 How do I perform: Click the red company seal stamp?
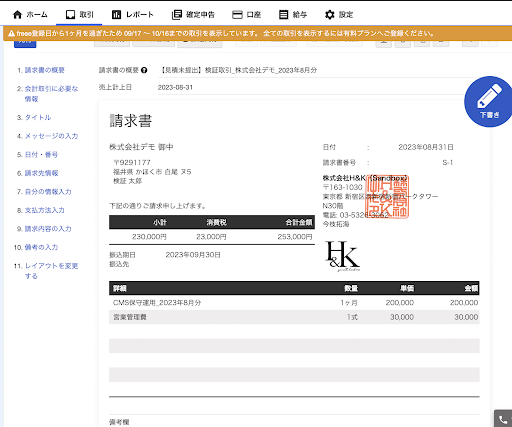click(388, 197)
